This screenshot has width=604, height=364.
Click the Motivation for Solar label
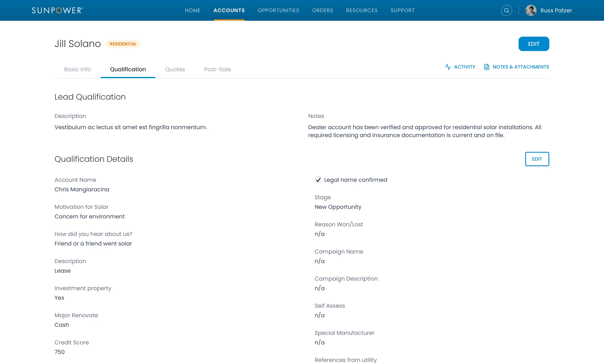[81, 207]
